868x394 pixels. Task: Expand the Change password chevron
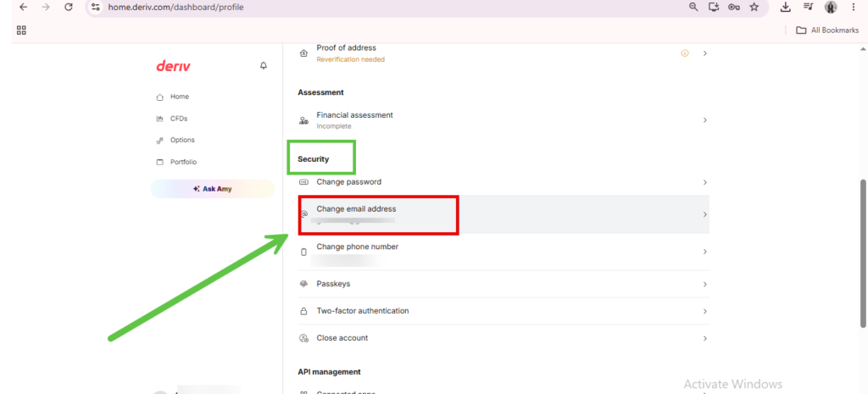click(704, 182)
